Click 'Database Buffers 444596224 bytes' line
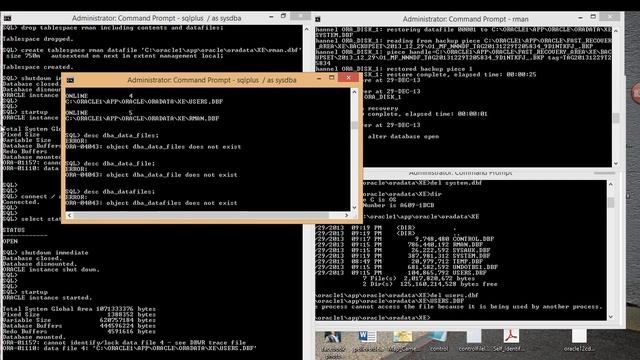 pyautogui.click(x=79, y=326)
